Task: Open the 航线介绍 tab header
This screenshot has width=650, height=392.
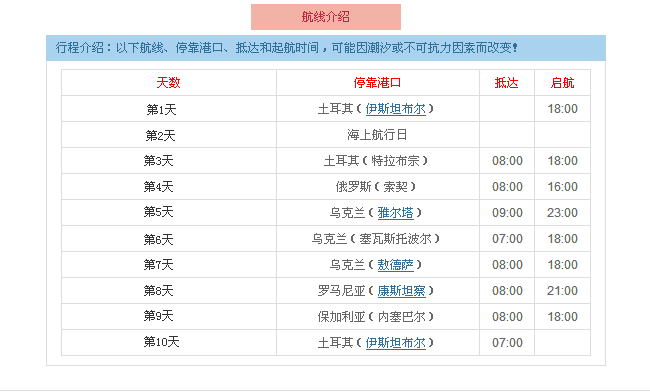Action: (326, 17)
